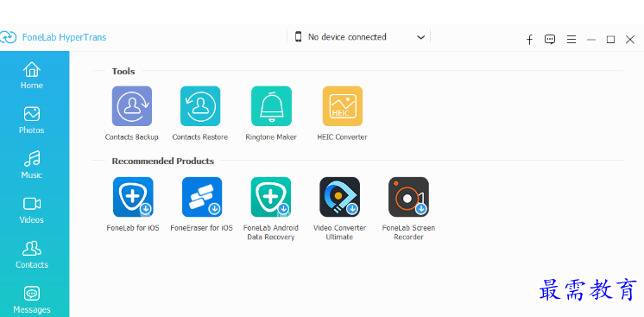Select Videos in the sidebar
Image resolution: width=644 pixels, height=317 pixels.
coord(32,210)
